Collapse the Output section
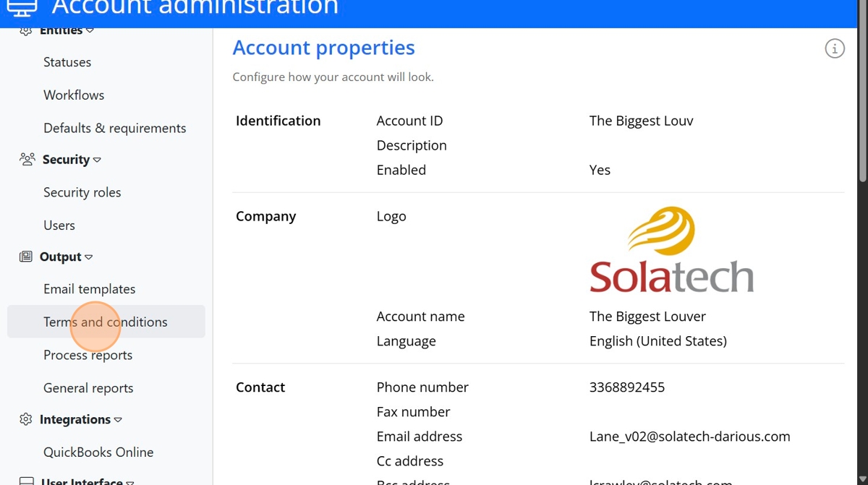This screenshot has width=868, height=485. tap(88, 257)
